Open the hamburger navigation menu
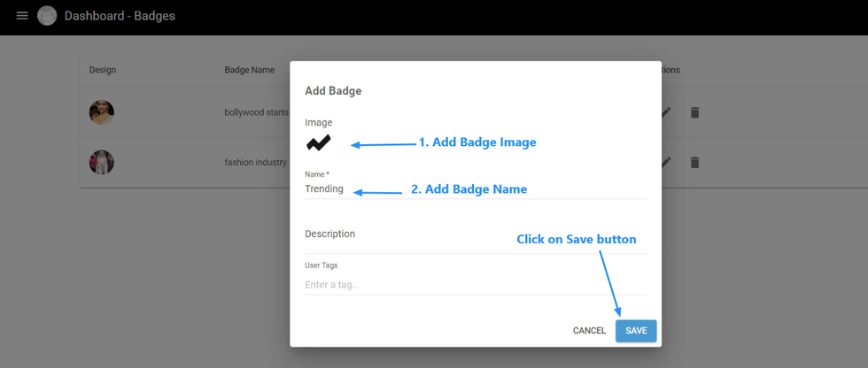868x368 pixels. 22,16
